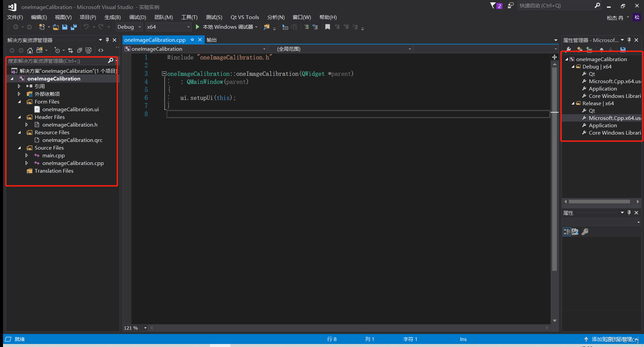
Task: Click the New Project toolbar icon
Action: pos(42,27)
